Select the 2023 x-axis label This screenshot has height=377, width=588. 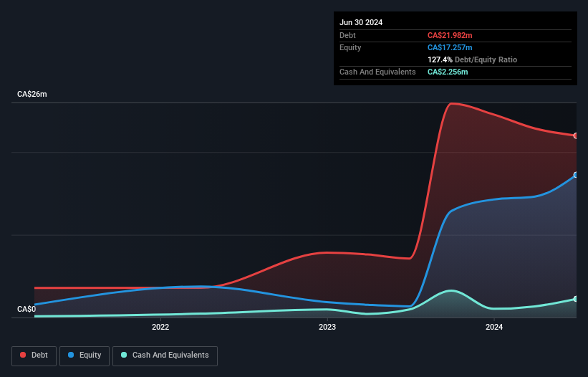(x=327, y=327)
